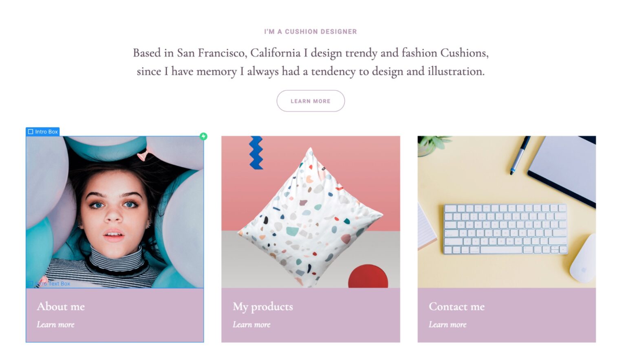Click the girl with balloons photo

coord(115,212)
